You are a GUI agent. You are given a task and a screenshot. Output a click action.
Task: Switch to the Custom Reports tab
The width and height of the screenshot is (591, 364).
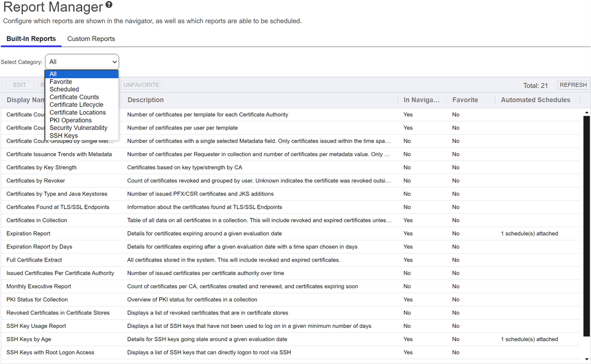91,39
